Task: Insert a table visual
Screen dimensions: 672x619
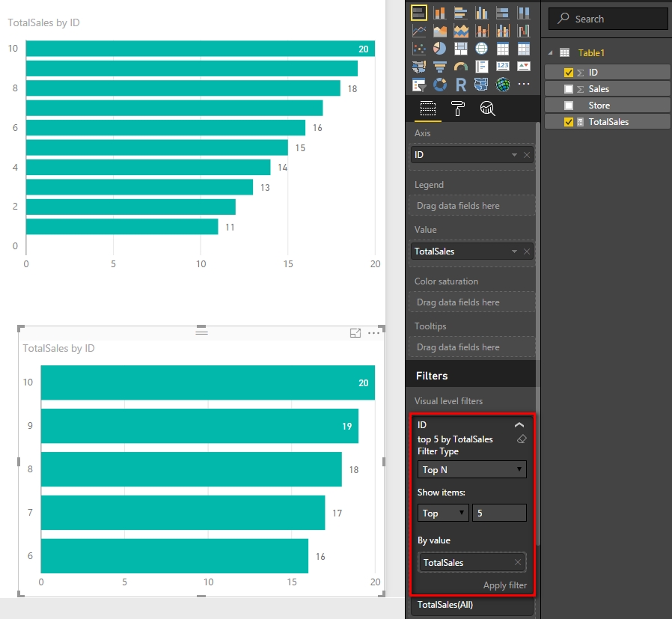Action: pyautogui.click(x=503, y=49)
